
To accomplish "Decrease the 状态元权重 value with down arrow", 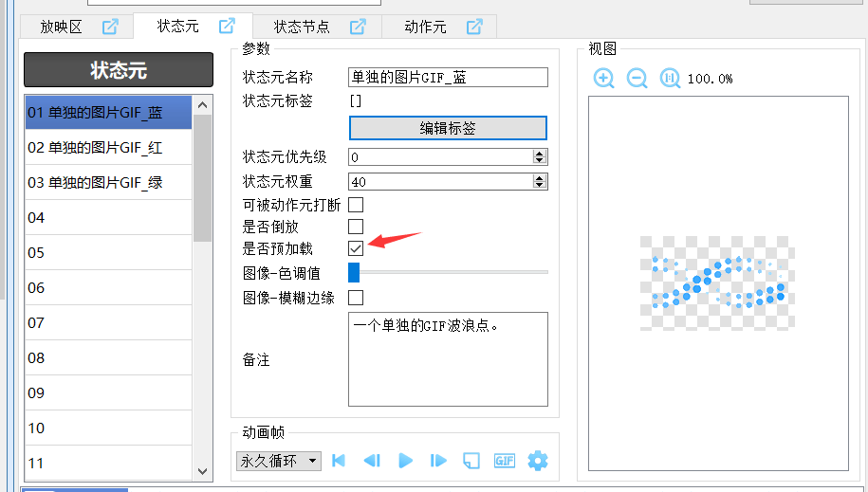I will (x=540, y=185).
